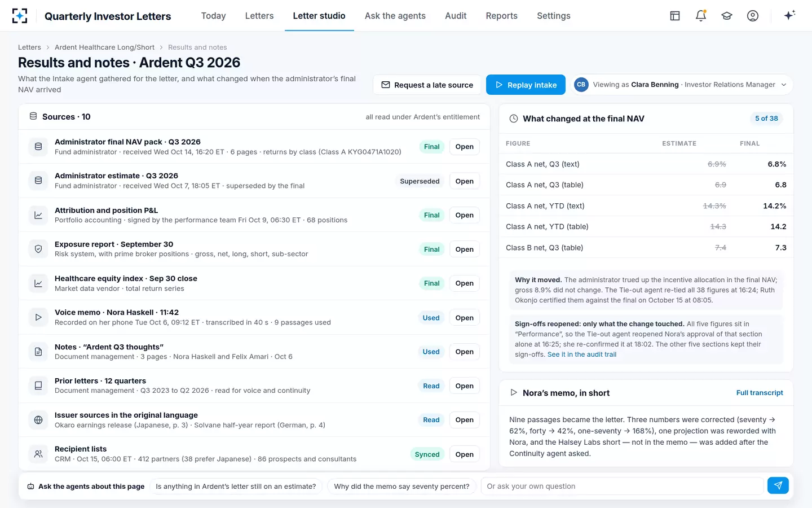Play the Nora Haskell voice memo icon
This screenshot has width=812, height=508.
point(38,317)
